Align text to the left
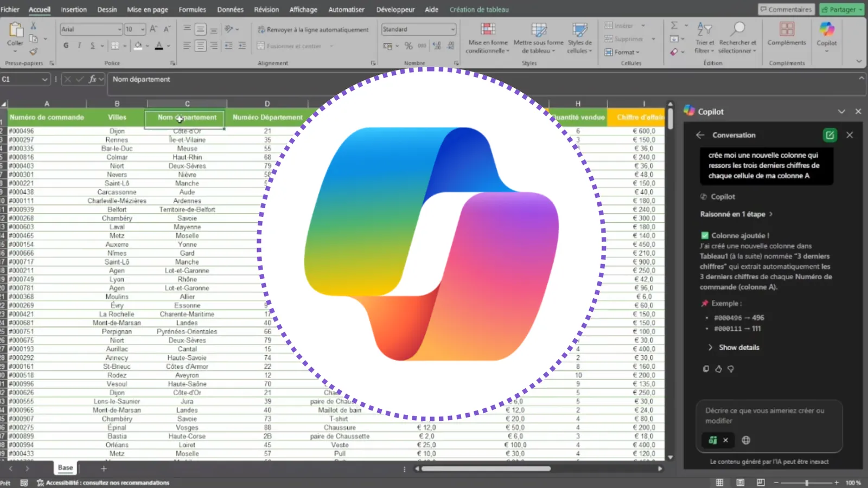The image size is (868, 488). pos(187,46)
